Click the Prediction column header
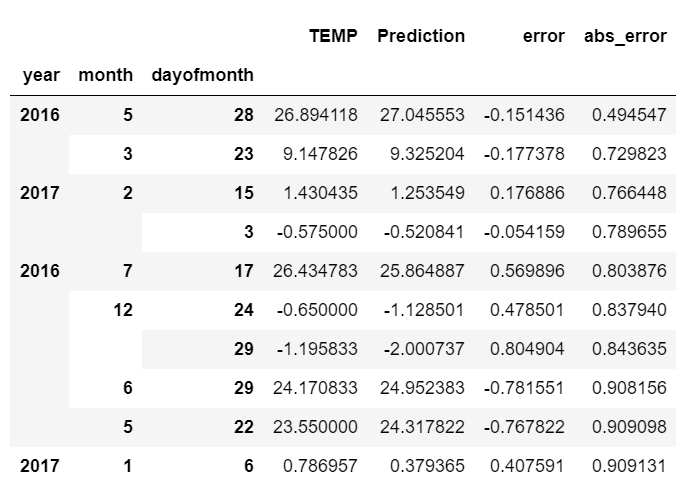The height and width of the screenshot is (497, 687). 421,36
